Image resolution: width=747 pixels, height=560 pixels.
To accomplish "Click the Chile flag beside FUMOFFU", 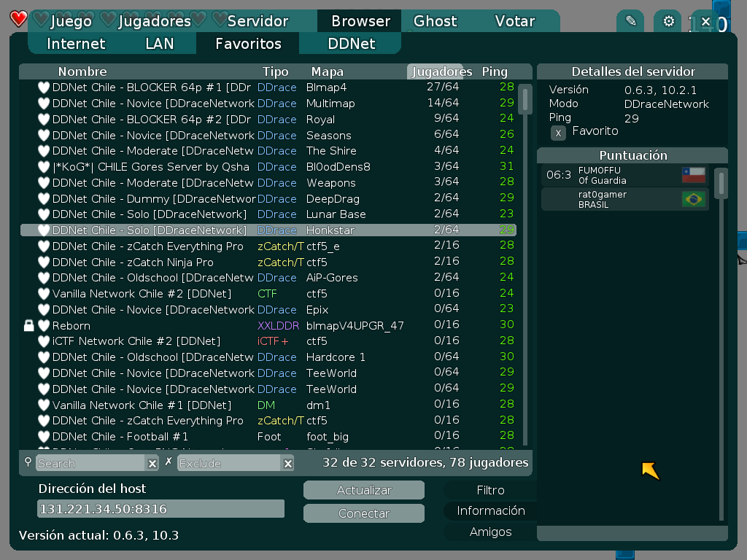I will 693,174.
